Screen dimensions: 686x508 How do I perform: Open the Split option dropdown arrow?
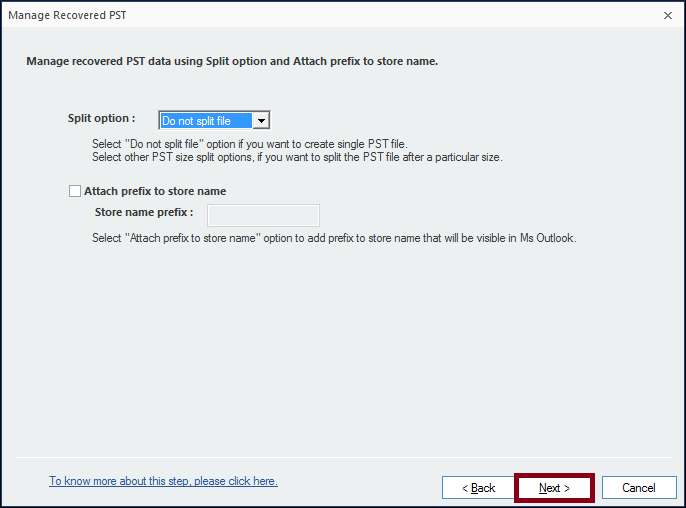(x=261, y=120)
